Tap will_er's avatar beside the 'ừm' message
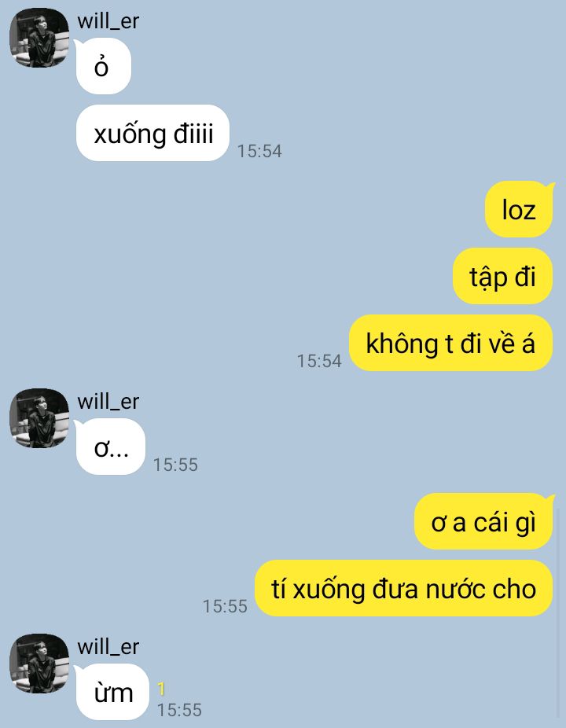 pyautogui.click(x=39, y=664)
